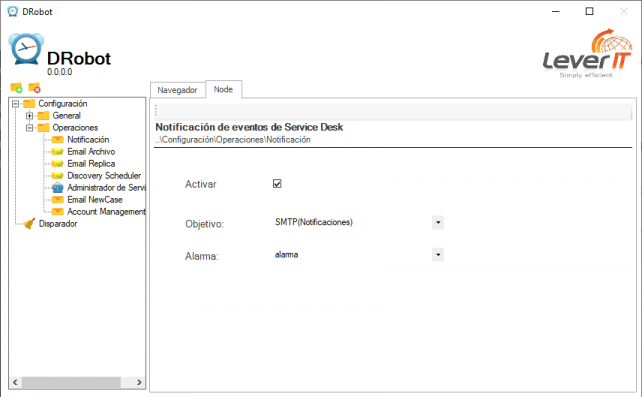The image size is (642, 397).
Task: Switch to the Navegador tab
Action: click(177, 90)
